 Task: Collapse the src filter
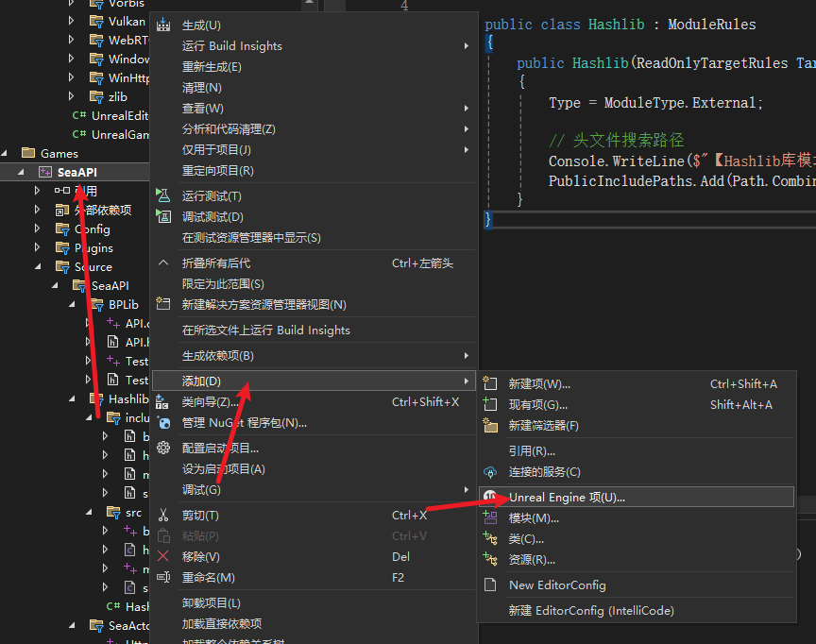[90, 513]
